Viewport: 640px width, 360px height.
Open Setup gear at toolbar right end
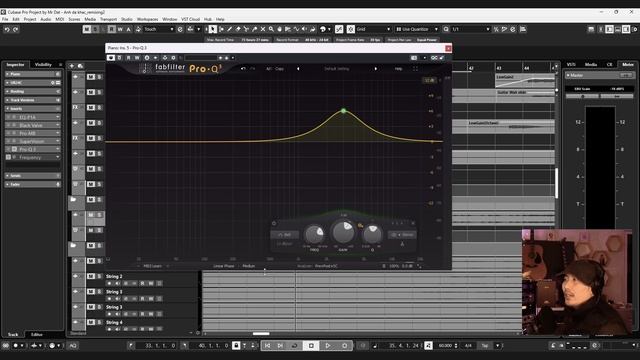[x=634, y=29]
